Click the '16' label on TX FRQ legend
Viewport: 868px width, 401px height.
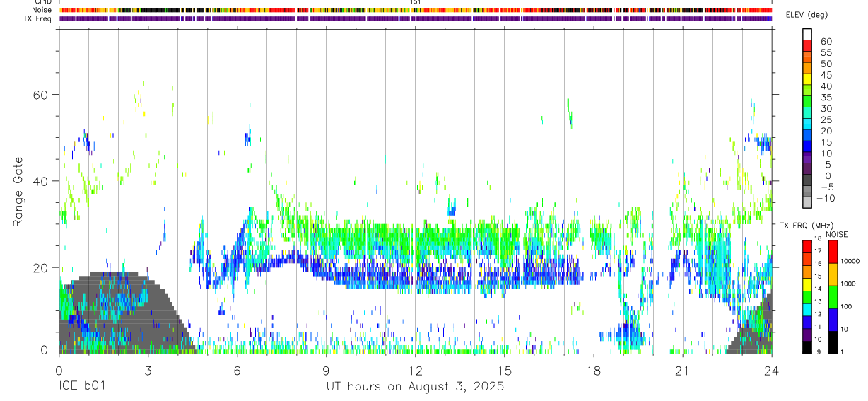click(817, 263)
